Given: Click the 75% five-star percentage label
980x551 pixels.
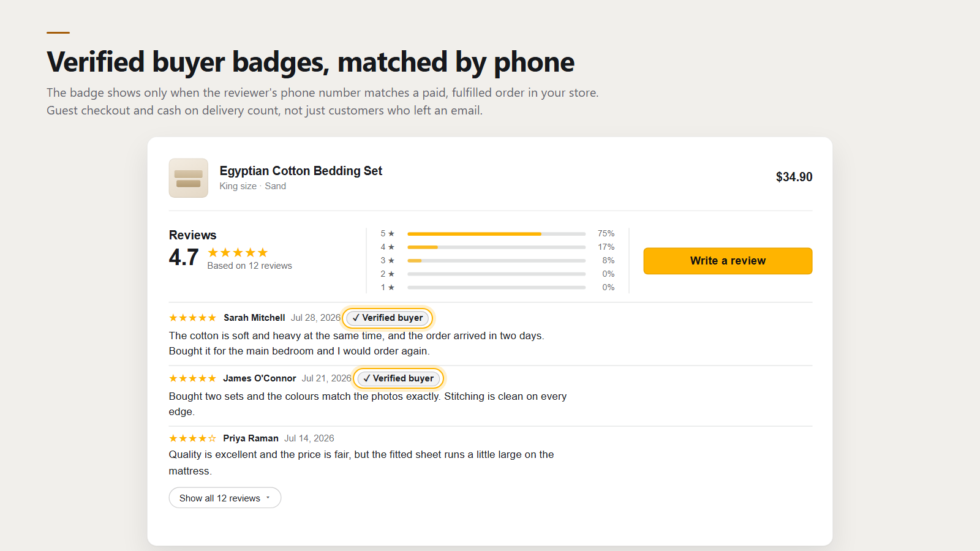Looking at the screenshot, I should (x=606, y=234).
